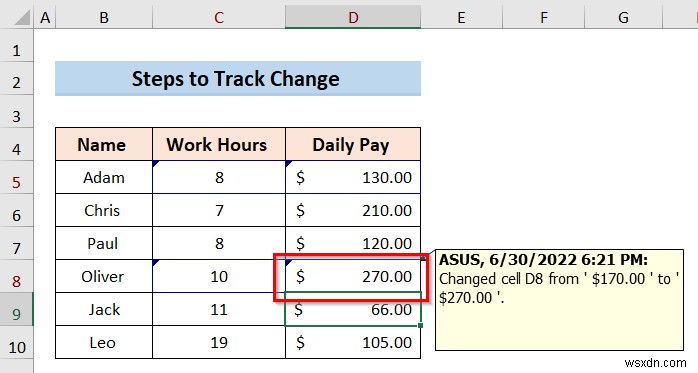The height and width of the screenshot is (373, 698).
Task: Select the daily pay cell showing 105.00
Action: click(x=353, y=342)
